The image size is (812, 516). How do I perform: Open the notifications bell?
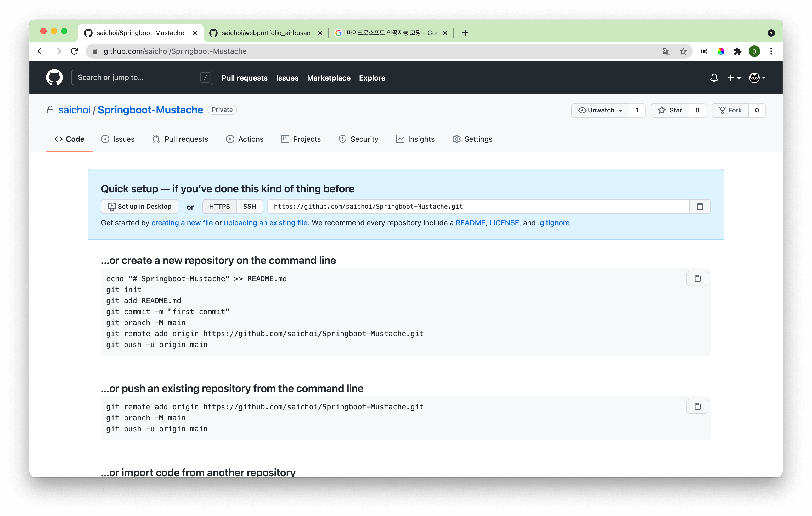click(x=714, y=78)
